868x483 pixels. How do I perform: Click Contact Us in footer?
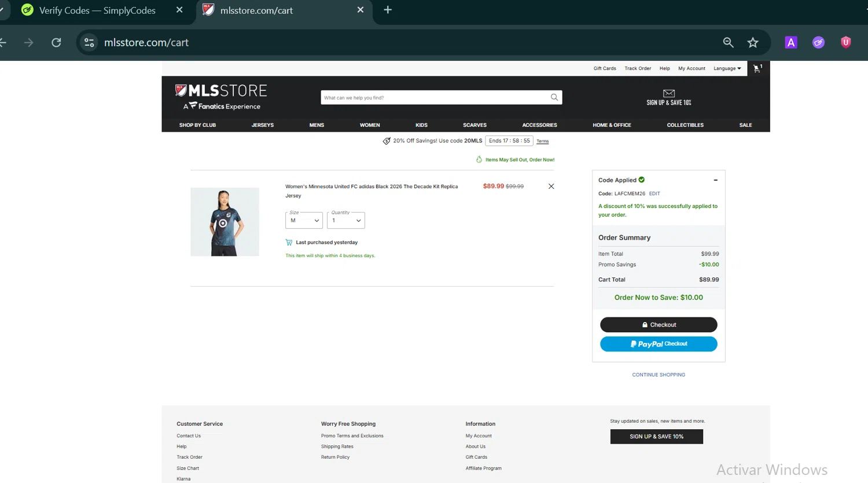(x=189, y=436)
